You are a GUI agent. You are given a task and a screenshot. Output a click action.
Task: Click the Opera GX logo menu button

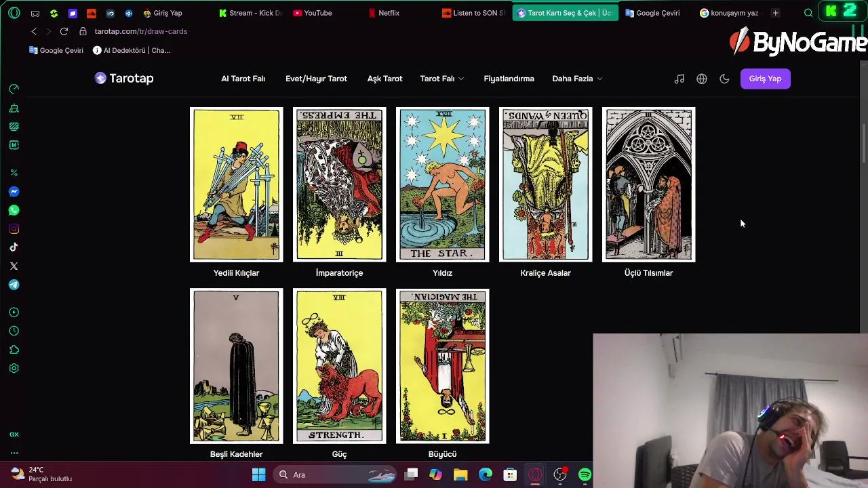14,13
